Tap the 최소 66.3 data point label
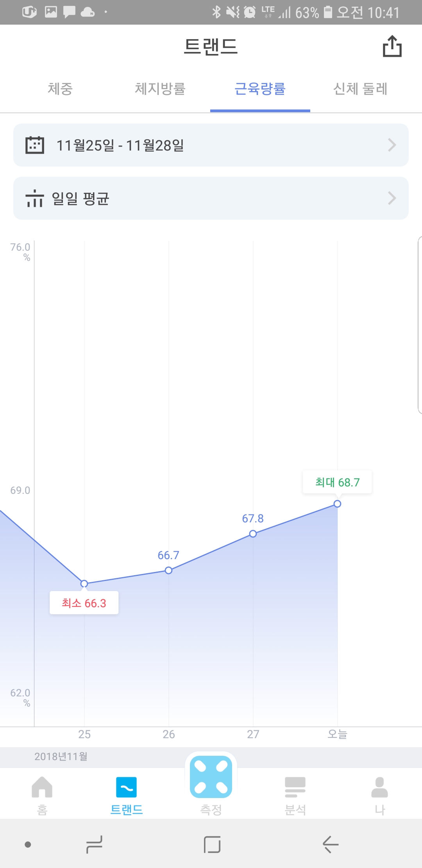422x868 pixels. (84, 603)
